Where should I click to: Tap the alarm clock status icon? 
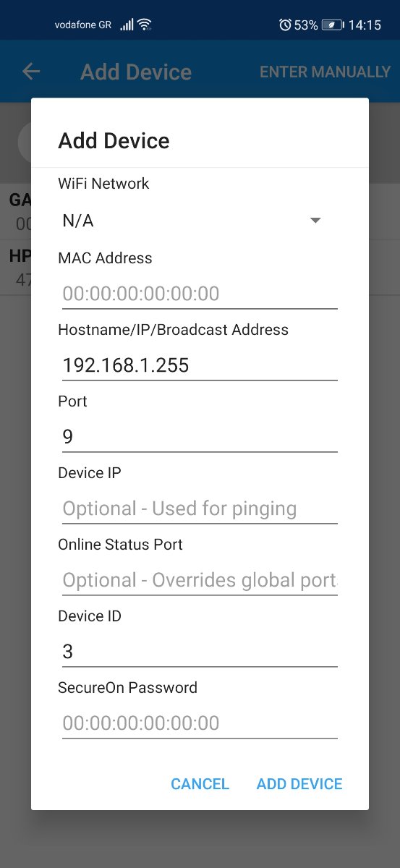click(x=285, y=25)
